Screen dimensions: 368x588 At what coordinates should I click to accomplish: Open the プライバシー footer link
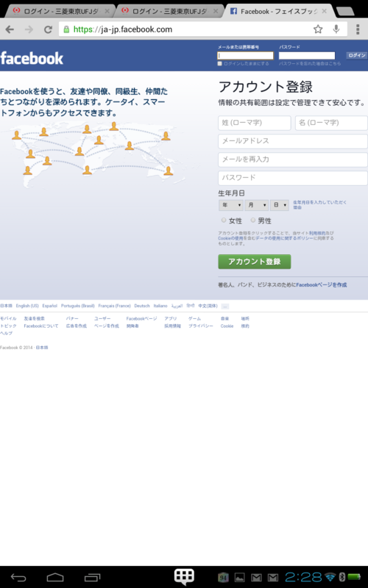(x=200, y=326)
